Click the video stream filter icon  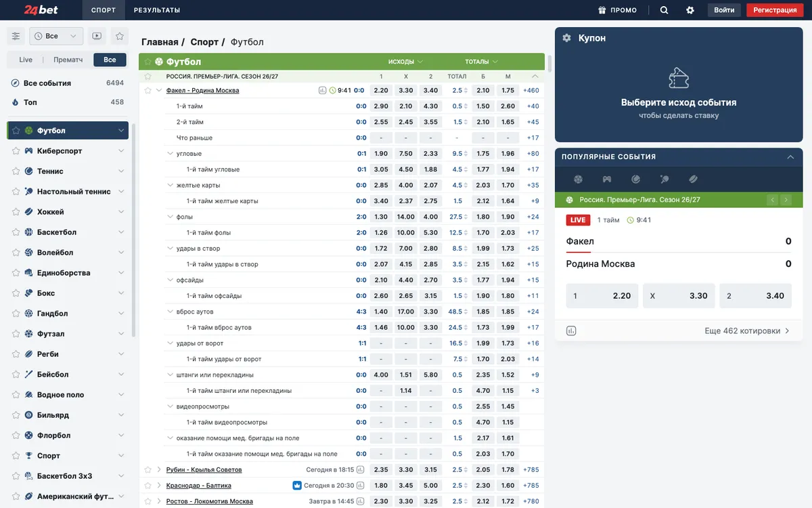pos(97,36)
